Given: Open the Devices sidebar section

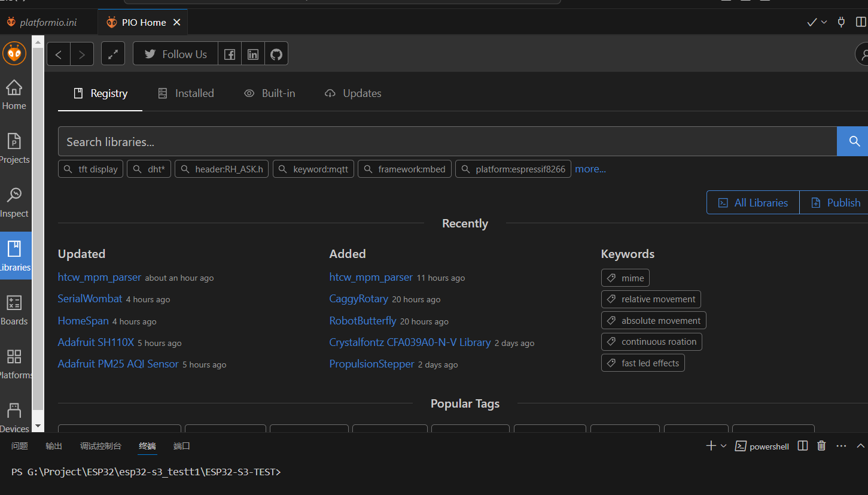Looking at the screenshot, I should (14, 417).
